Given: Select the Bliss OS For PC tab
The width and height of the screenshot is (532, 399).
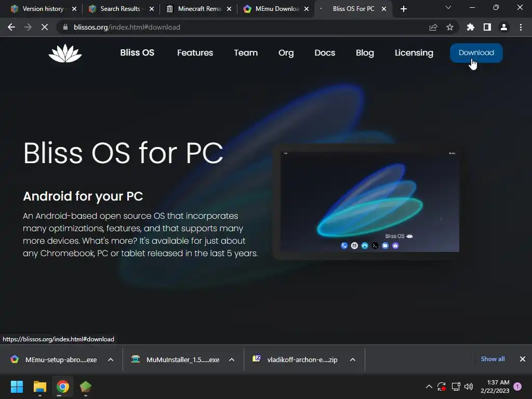Looking at the screenshot, I should [353, 9].
